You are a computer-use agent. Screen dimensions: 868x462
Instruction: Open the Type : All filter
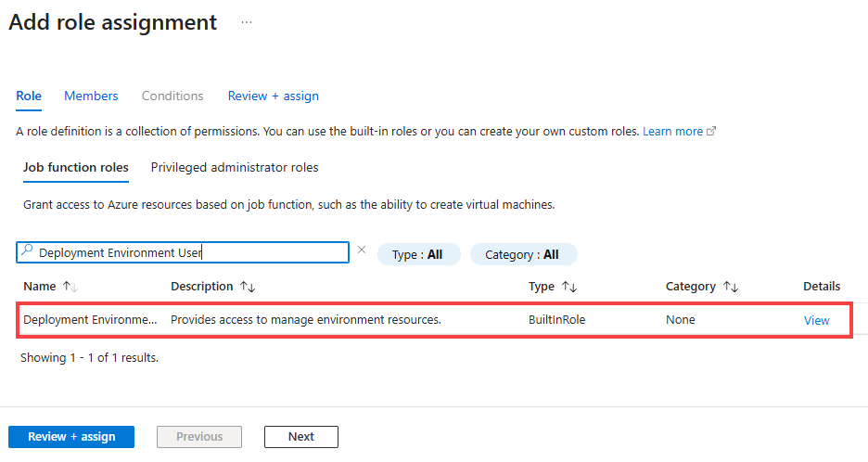point(418,254)
